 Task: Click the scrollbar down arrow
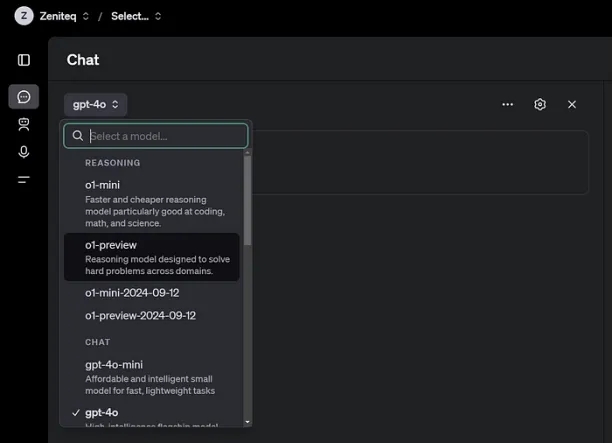point(247,422)
